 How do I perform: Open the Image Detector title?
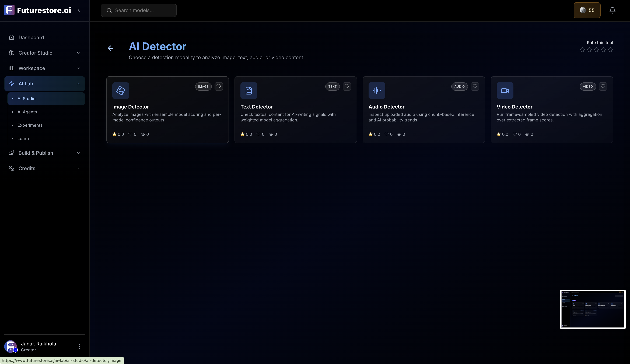tap(131, 107)
